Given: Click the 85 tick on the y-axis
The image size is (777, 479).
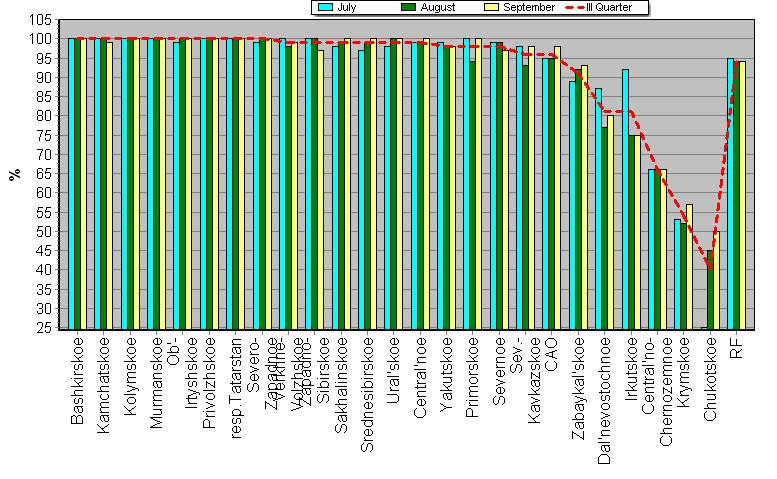Looking at the screenshot, I should point(44,97).
